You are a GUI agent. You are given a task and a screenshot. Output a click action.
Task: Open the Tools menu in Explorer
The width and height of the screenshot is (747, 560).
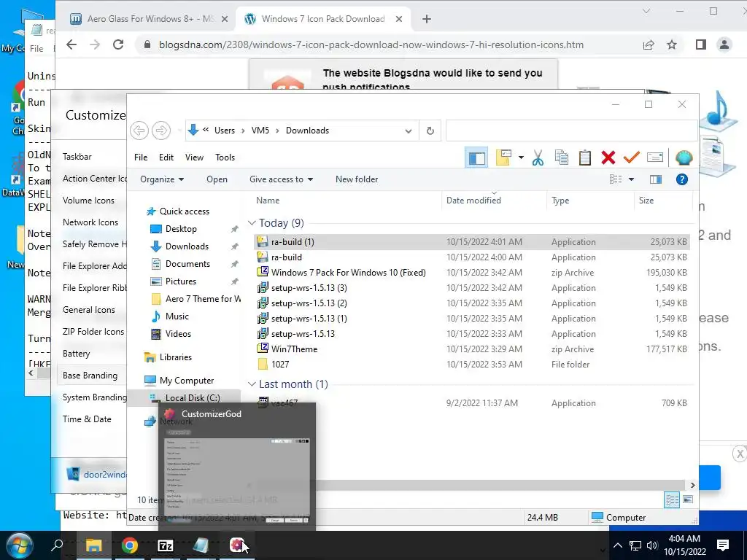(225, 157)
